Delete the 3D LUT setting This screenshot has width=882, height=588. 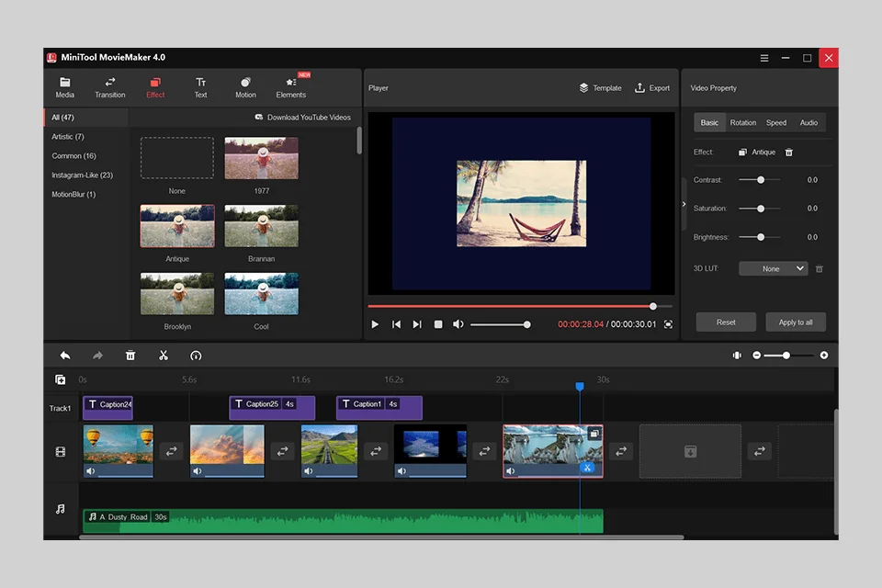tap(820, 269)
